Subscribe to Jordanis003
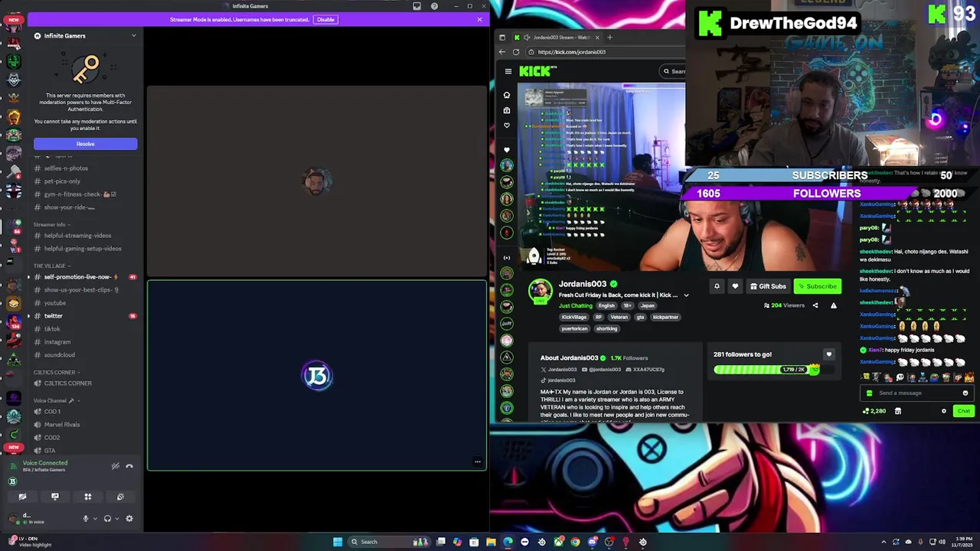 tap(818, 286)
